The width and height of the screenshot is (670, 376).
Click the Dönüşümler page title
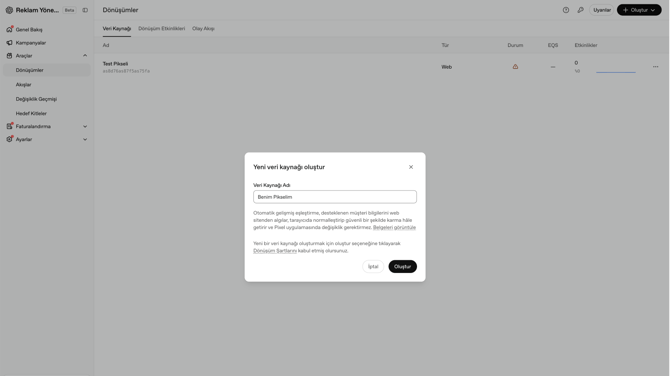[x=120, y=10]
